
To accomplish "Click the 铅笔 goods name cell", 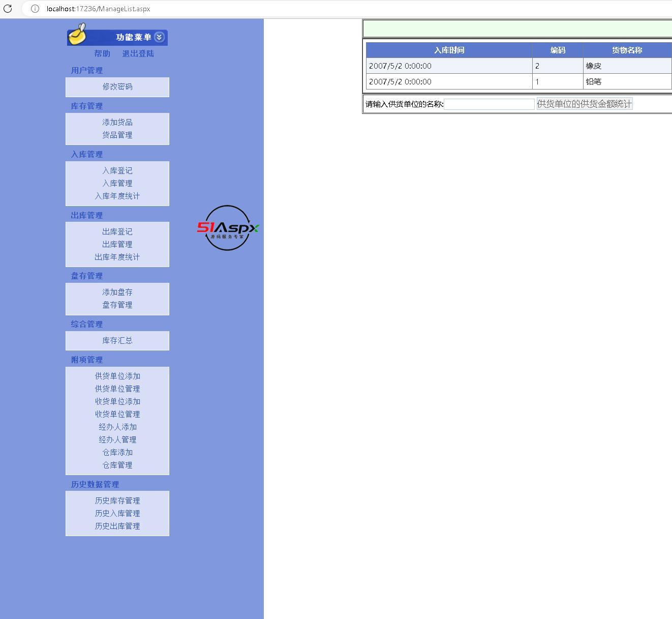I will click(627, 81).
